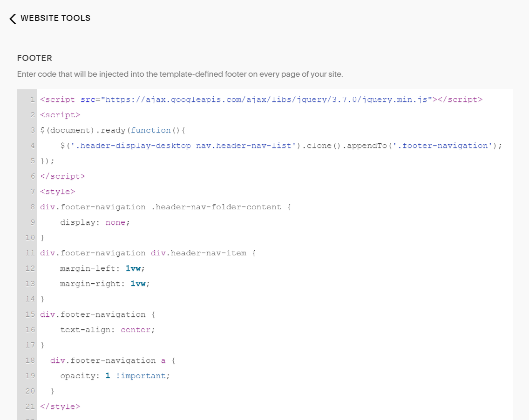The width and height of the screenshot is (529, 420).
Task: Click the 'opacity: 1 !important' declaration
Action: point(115,376)
